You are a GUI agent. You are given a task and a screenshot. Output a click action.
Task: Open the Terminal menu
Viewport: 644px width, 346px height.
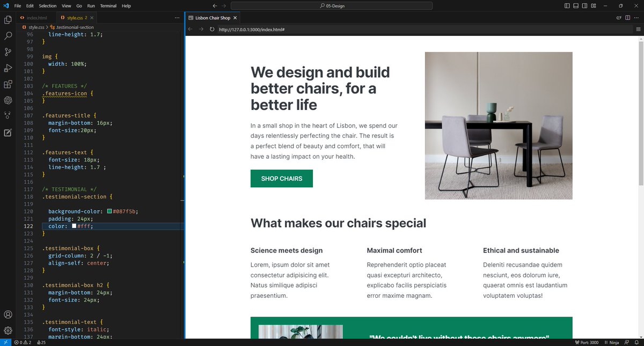pos(108,6)
